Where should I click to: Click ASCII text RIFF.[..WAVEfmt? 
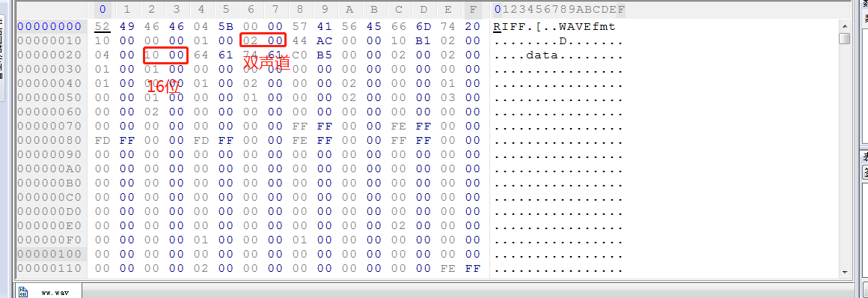pos(554,27)
